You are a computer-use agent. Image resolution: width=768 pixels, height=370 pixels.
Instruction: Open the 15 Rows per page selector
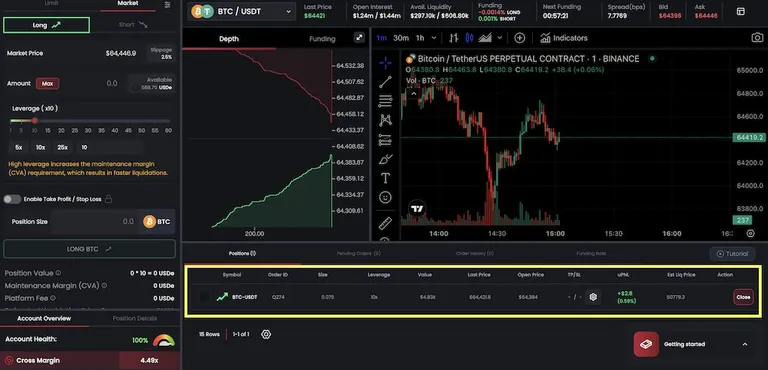209,334
